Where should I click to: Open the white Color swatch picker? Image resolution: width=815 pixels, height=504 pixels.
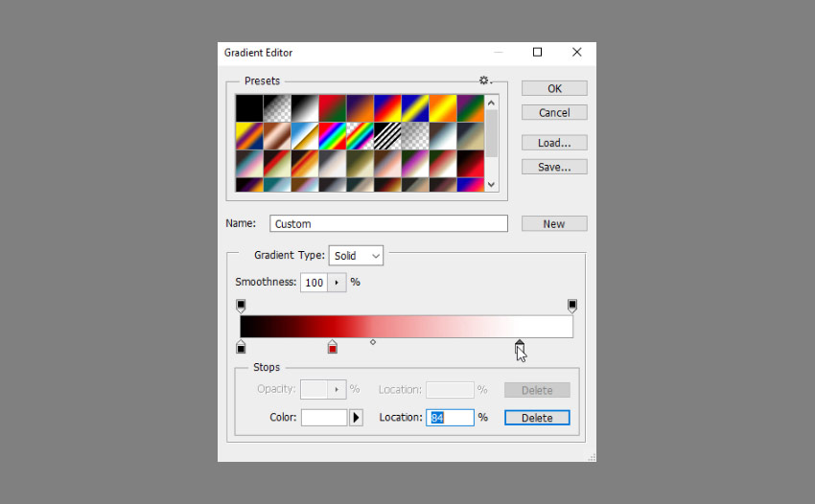coord(324,418)
